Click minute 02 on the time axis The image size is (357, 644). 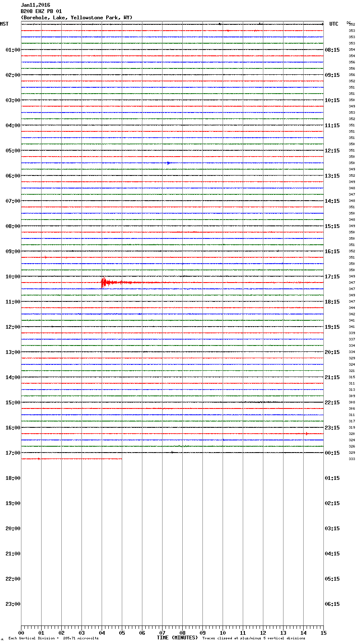pos(61,633)
